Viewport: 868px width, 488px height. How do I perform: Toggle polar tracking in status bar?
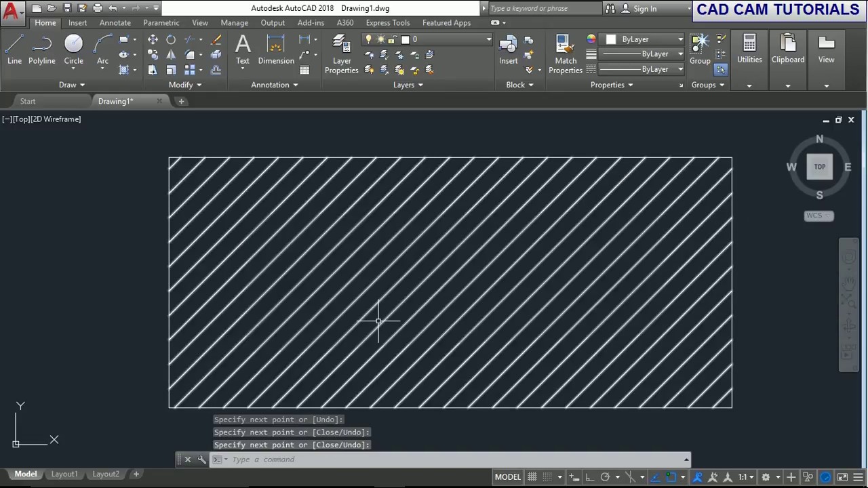coord(605,477)
